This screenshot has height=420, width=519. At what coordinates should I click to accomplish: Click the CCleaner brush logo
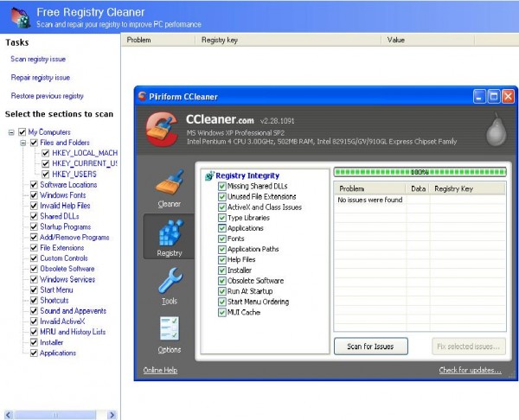pos(162,130)
